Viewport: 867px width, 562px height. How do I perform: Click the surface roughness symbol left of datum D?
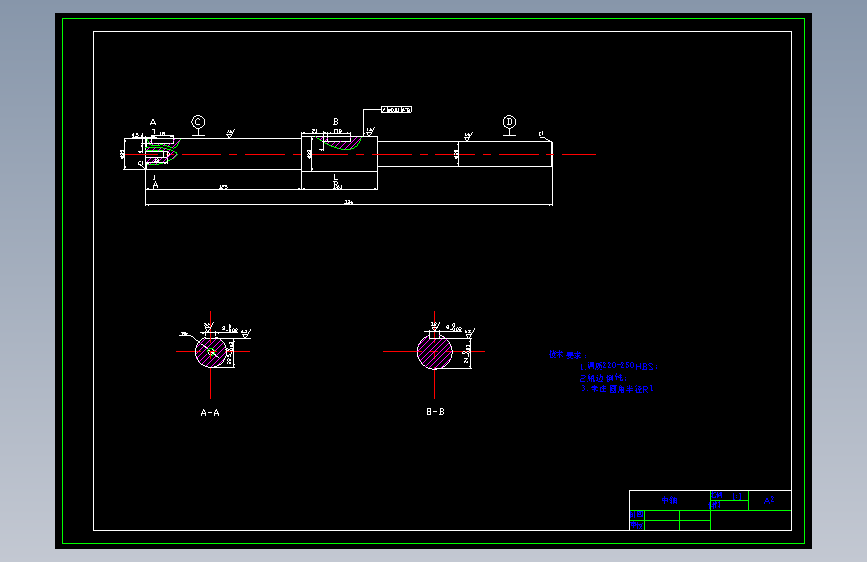pyautogui.click(x=468, y=136)
